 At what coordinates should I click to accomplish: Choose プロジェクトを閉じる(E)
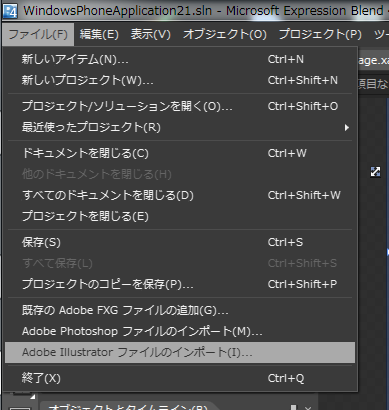pos(180,216)
